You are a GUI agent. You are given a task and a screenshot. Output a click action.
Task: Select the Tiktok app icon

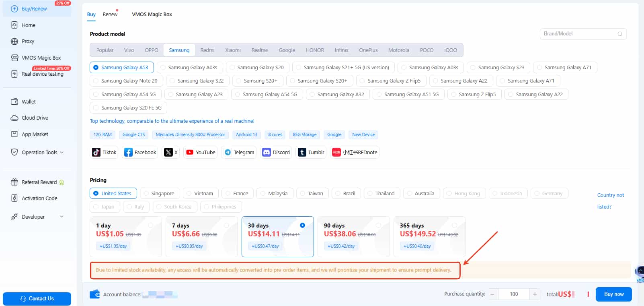tap(96, 152)
